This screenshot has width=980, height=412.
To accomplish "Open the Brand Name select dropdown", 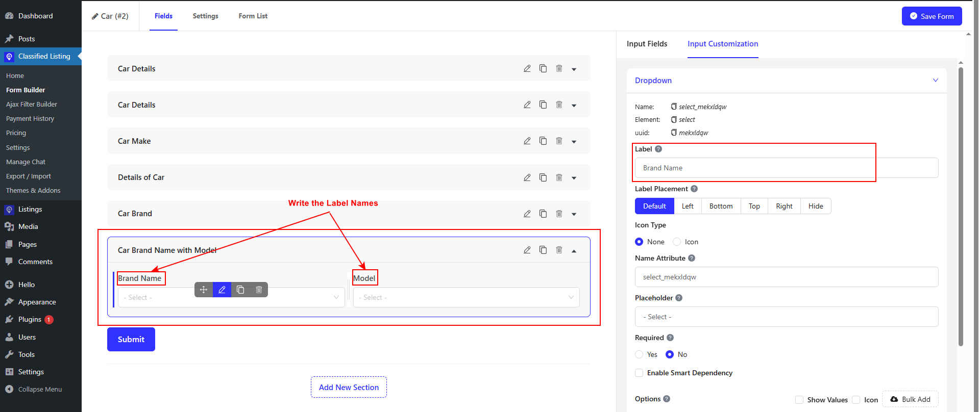I will click(231, 297).
